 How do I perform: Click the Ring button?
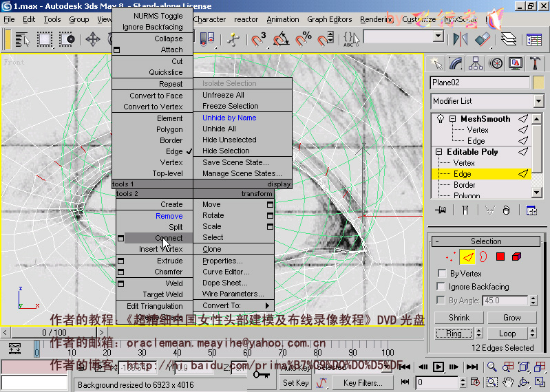click(x=454, y=334)
